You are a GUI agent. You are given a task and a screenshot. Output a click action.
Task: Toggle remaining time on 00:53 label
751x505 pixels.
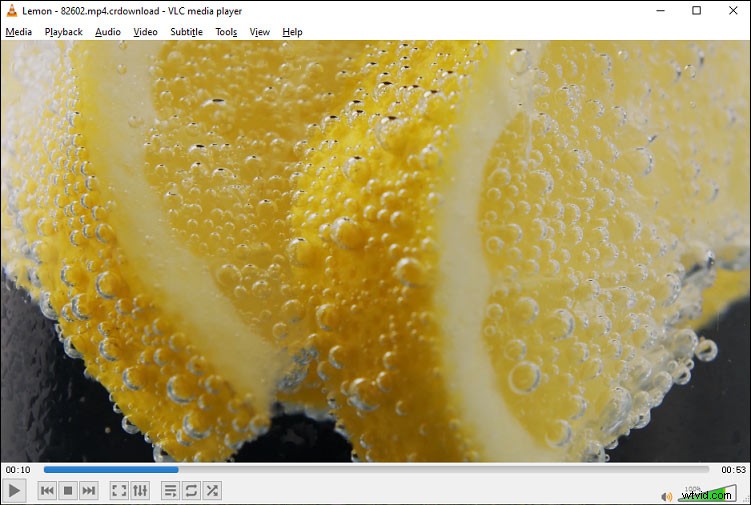(733, 470)
